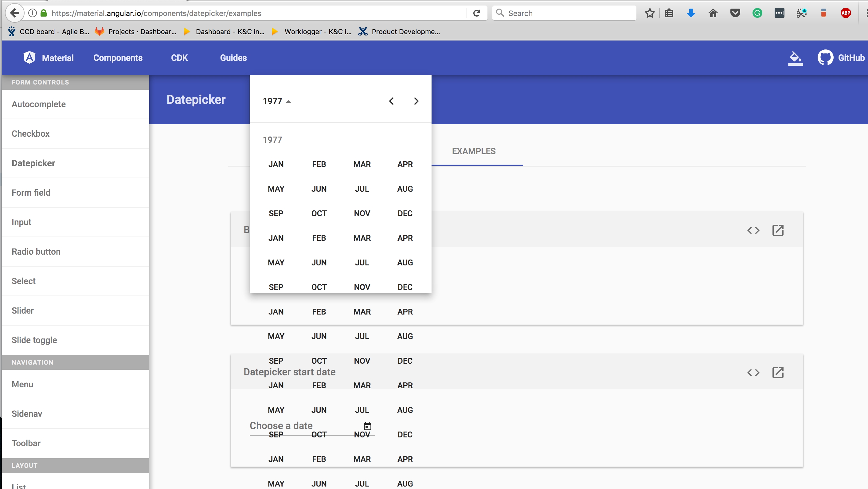
Task: Switch to the Examples tab
Action: 473,150
